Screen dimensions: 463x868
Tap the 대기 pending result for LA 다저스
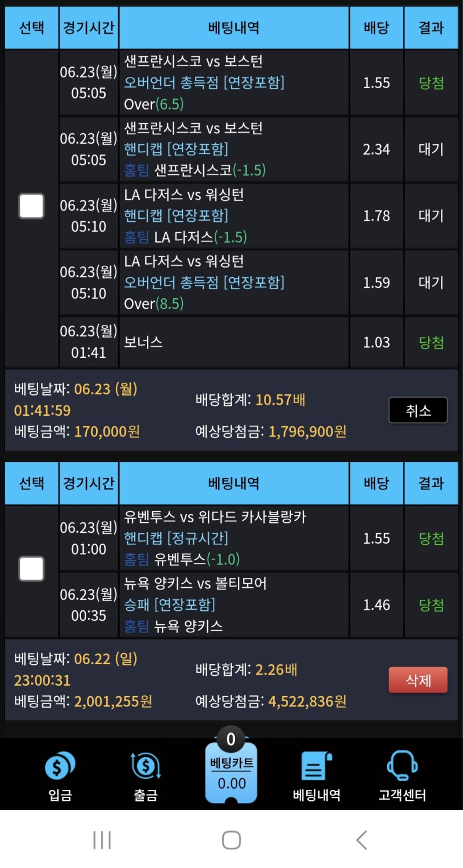coord(431,216)
